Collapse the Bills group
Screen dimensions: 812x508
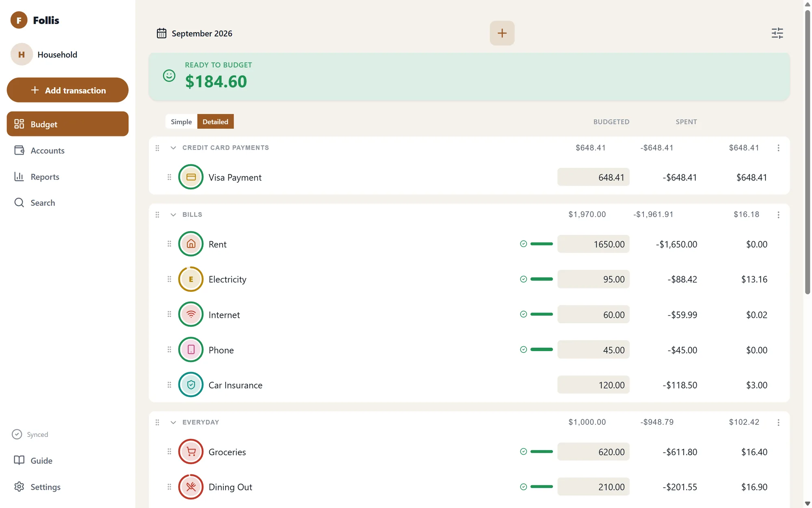pyautogui.click(x=173, y=215)
